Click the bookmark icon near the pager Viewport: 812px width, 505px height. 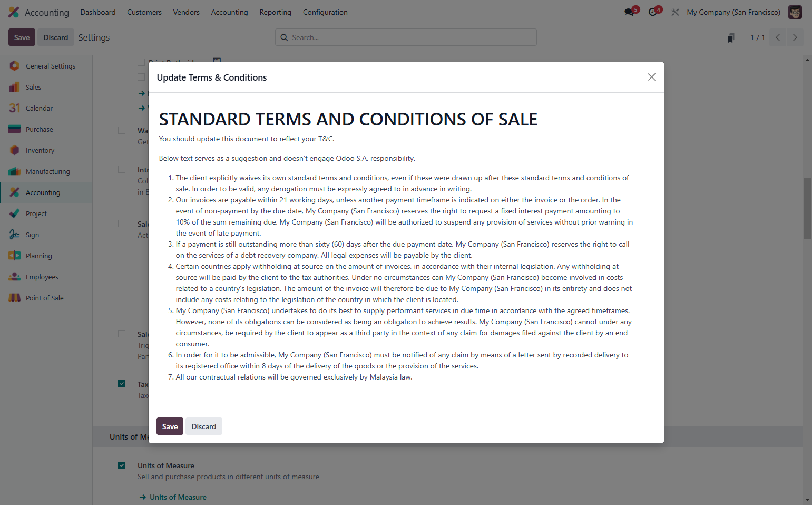tap(730, 38)
